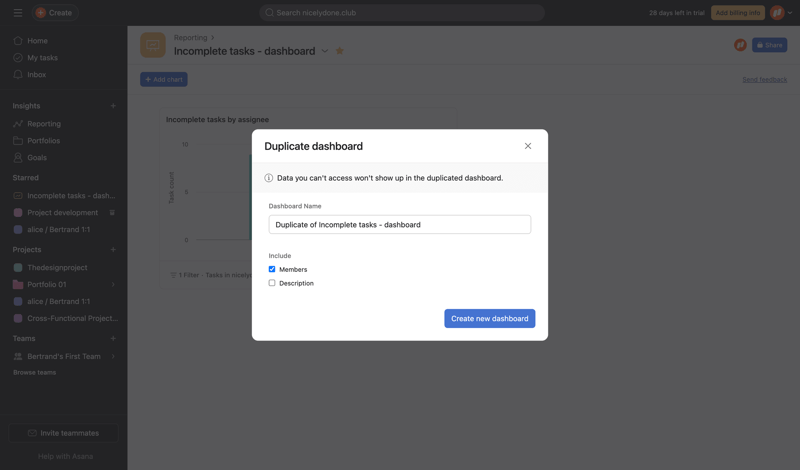Open the Create button menu

click(x=55, y=13)
